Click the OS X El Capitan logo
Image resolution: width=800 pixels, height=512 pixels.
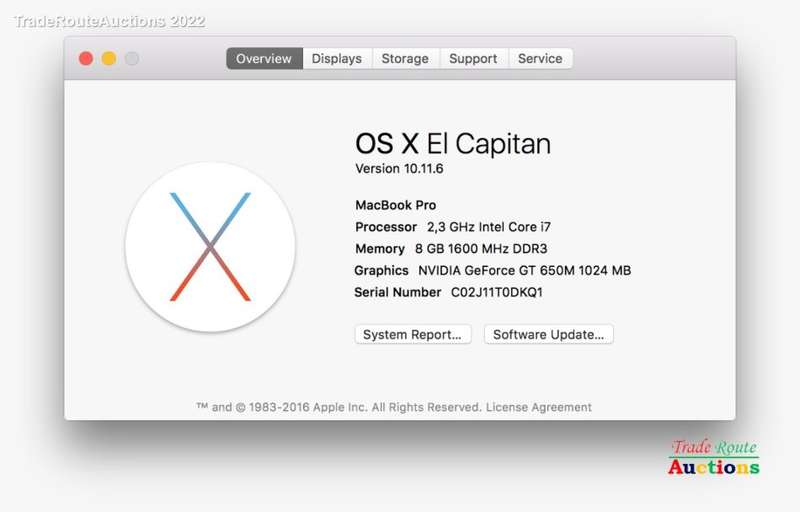[x=210, y=247]
